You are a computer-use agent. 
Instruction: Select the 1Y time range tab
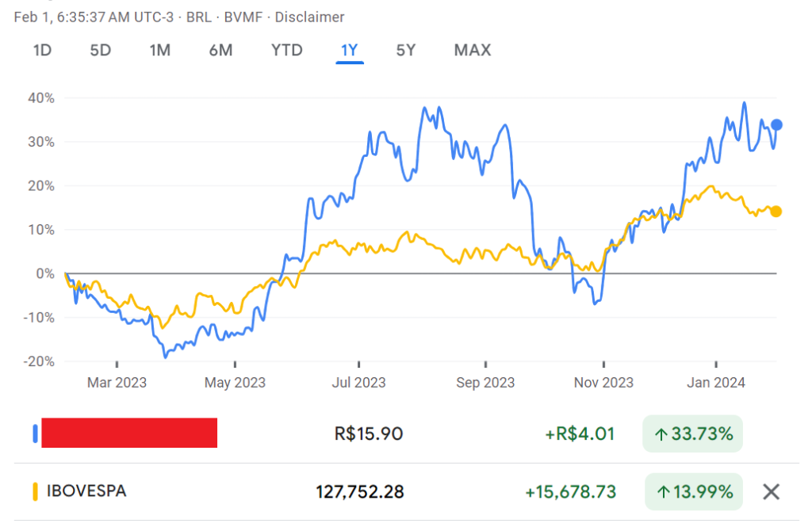point(350,51)
